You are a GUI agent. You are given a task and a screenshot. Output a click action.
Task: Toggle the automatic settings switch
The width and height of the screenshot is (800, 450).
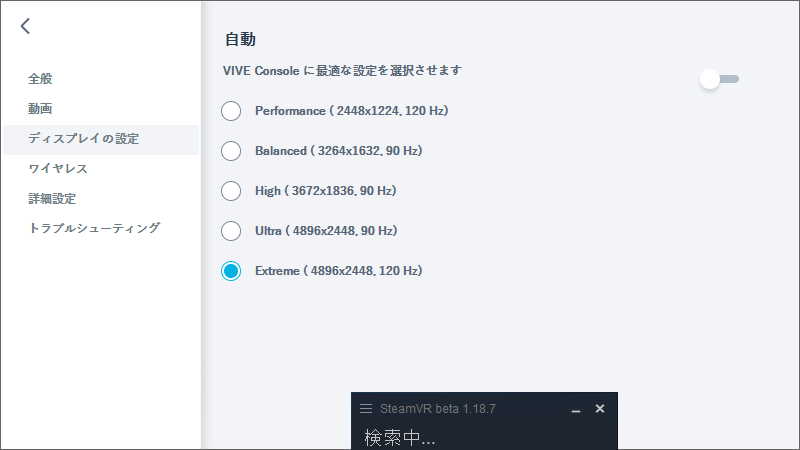[x=719, y=79]
